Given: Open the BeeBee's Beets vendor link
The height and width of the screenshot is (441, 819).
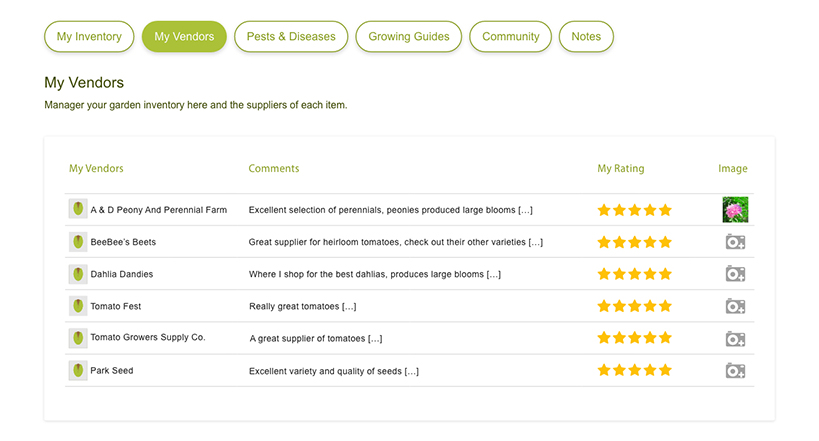Looking at the screenshot, I should pyautogui.click(x=123, y=242).
